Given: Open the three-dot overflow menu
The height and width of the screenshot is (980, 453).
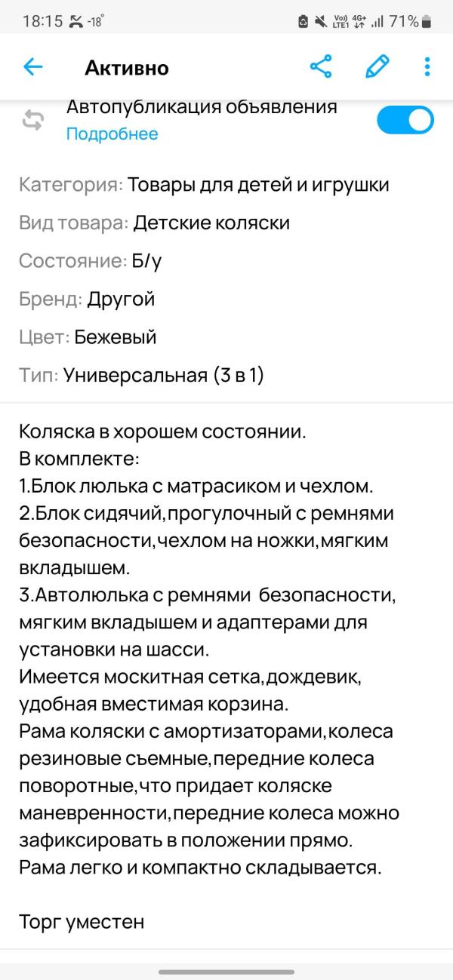Looking at the screenshot, I should 426,66.
